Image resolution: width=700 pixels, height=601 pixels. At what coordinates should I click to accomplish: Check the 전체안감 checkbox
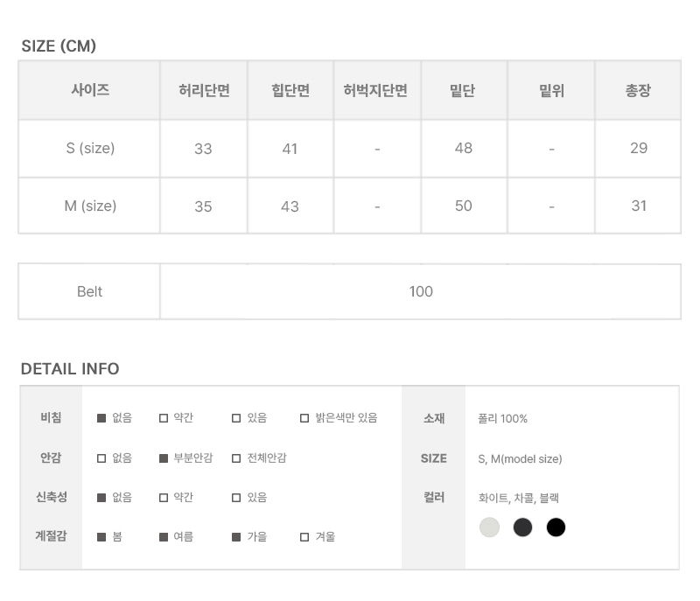[236, 458]
